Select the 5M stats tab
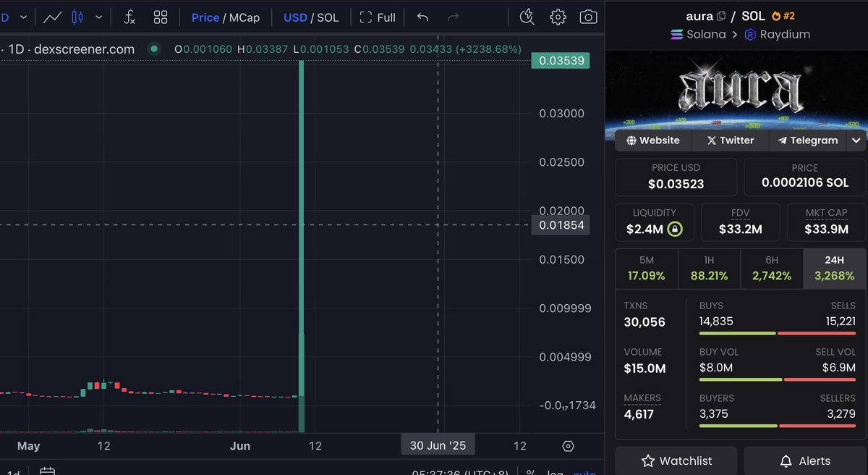 [x=647, y=268]
